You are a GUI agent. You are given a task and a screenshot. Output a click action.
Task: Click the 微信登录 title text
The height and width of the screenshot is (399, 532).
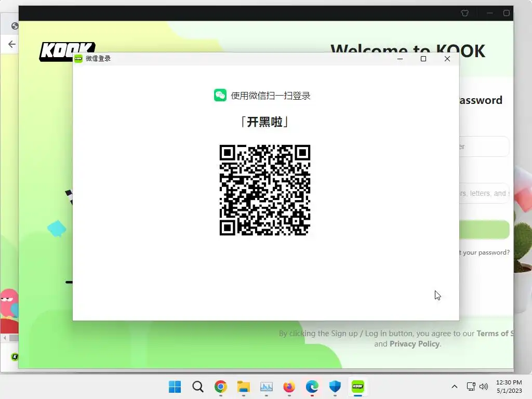[x=98, y=58]
